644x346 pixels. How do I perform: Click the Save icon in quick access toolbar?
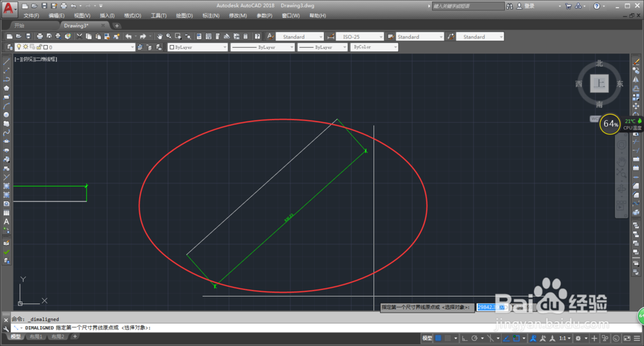click(44, 6)
